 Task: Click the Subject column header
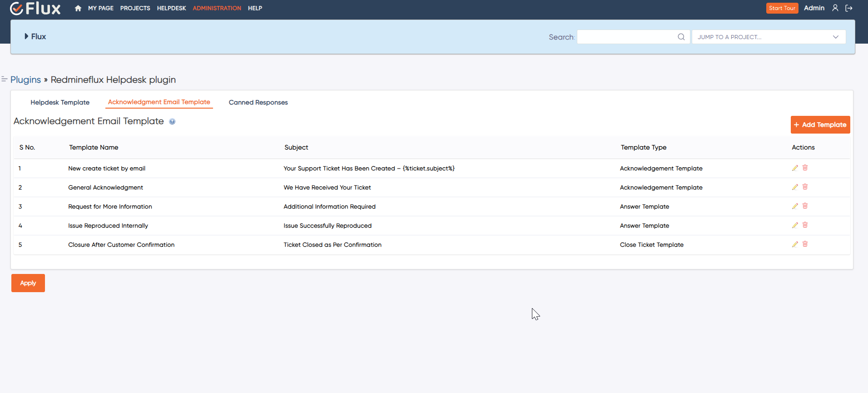pos(296,147)
